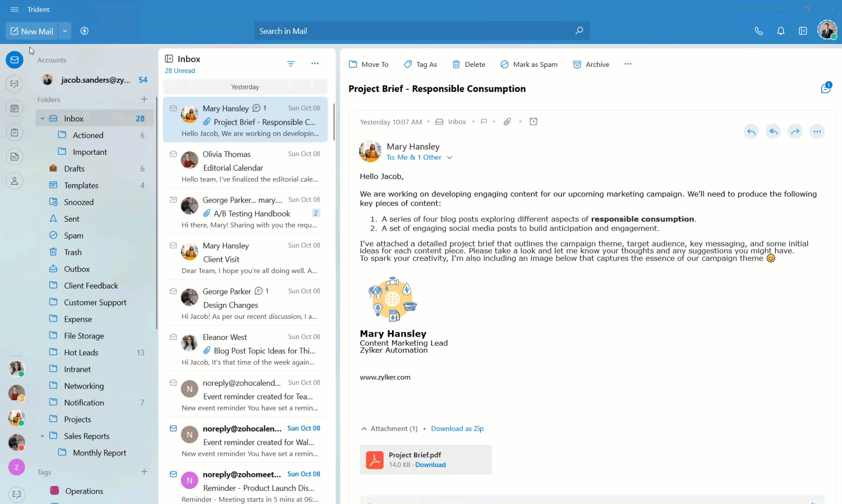Click the Search in Mail field
Screen dimensions: 842x504
pos(422,31)
